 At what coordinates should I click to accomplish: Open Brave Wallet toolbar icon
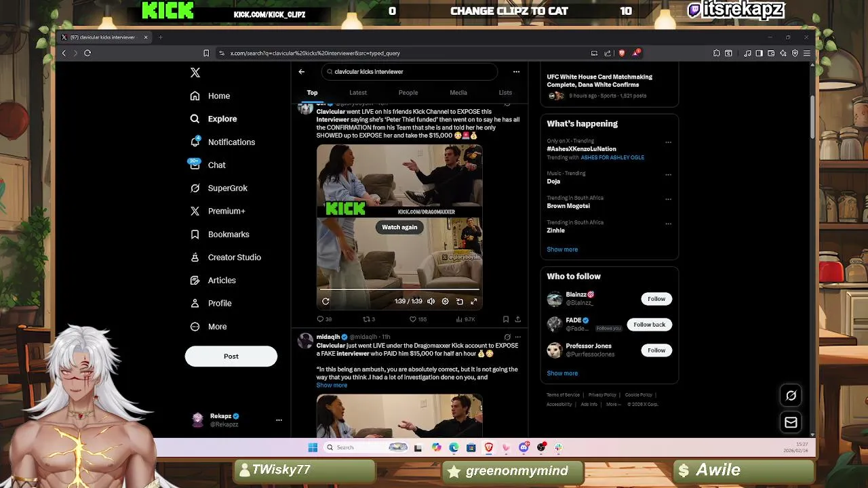(771, 53)
